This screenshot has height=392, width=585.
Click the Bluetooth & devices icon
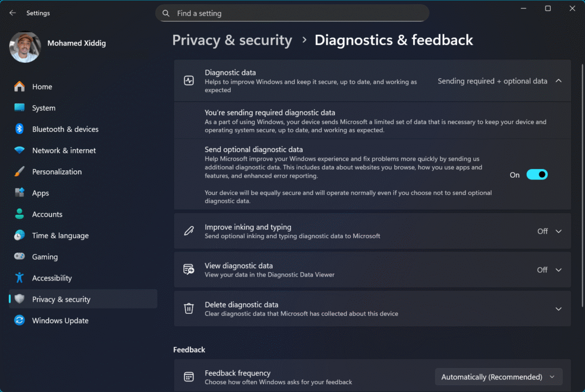pyautogui.click(x=19, y=129)
